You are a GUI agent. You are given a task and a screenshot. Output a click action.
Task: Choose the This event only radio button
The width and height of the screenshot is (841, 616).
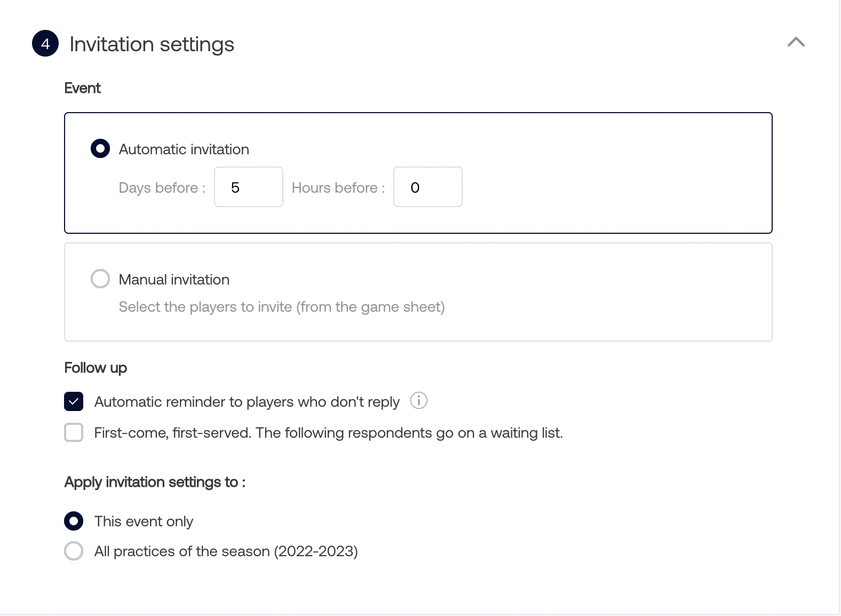pos(74,521)
